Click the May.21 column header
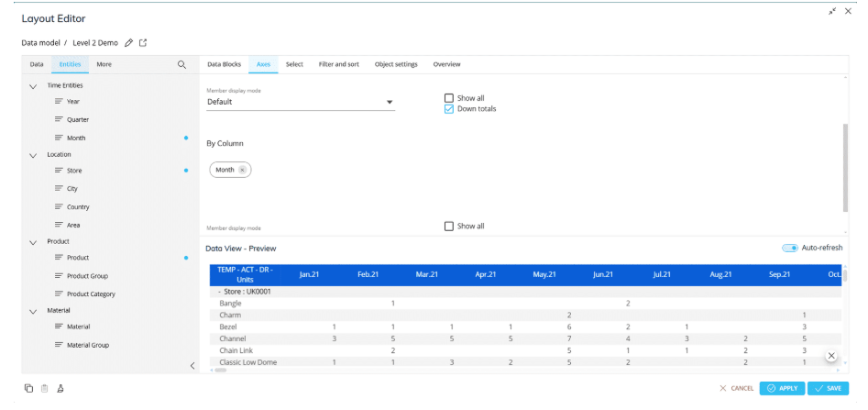Image resolution: width=868 pixels, height=410 pixels. [x=543, y=275]
